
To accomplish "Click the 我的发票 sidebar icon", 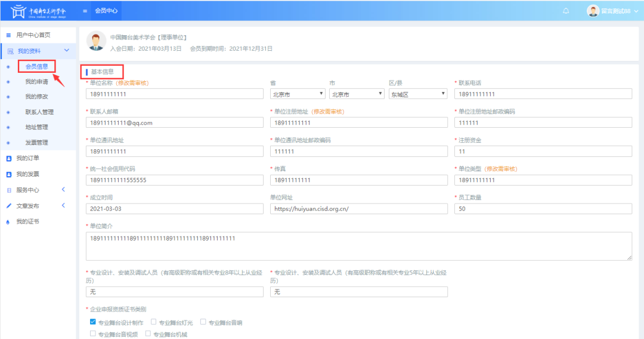I will tap(9, 174).
